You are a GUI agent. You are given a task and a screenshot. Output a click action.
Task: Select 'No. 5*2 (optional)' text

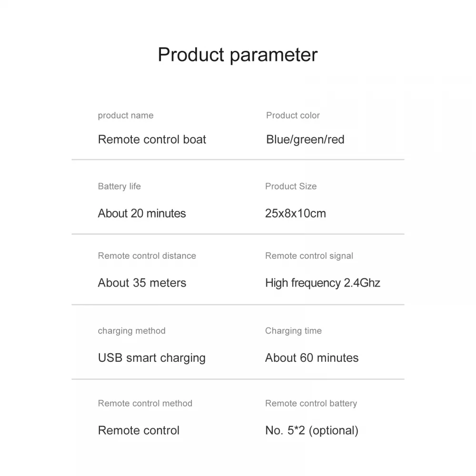(x=312, y=430)
